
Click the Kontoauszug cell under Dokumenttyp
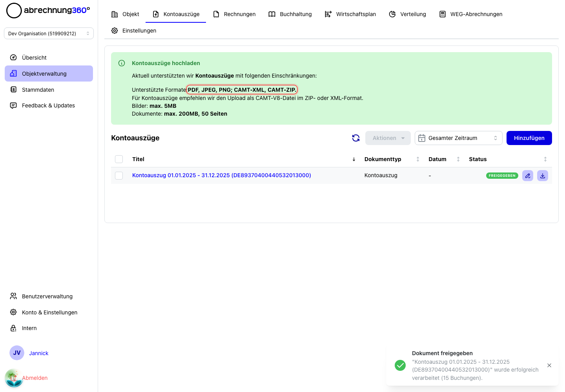click(381, 175)
